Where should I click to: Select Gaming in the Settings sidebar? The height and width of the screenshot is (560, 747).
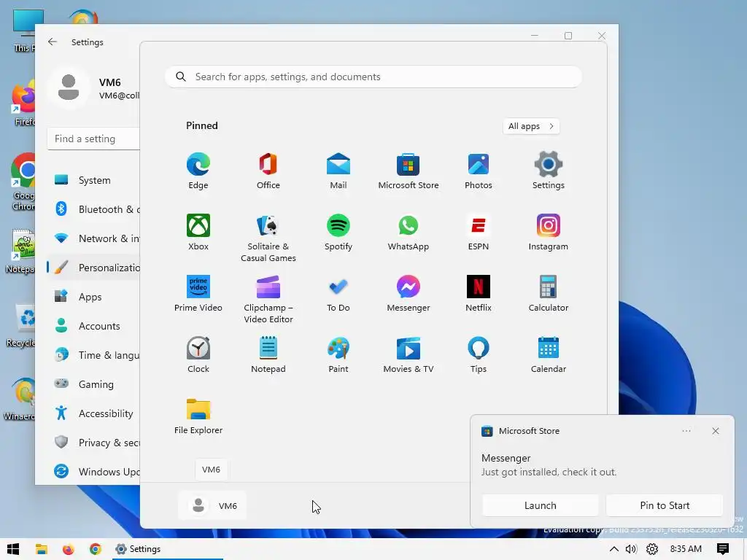point(94,384)
